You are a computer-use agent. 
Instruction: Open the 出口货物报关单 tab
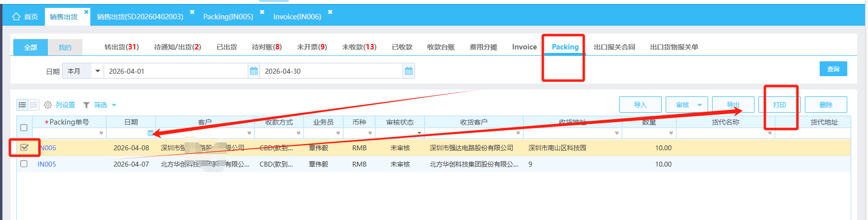[674, 47]
